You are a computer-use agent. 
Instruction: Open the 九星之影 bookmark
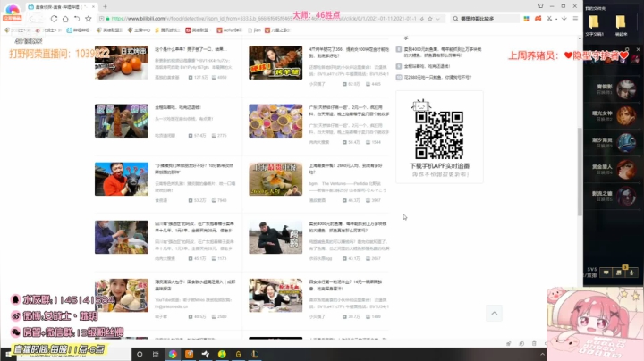pos(277,30)
